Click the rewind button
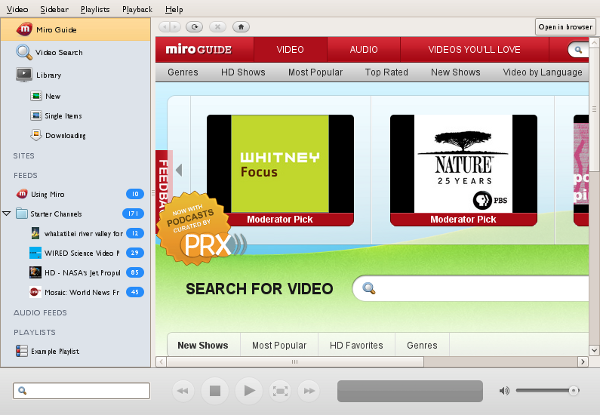The height and width of the screenshot is (415, 600). coord(182,390)
